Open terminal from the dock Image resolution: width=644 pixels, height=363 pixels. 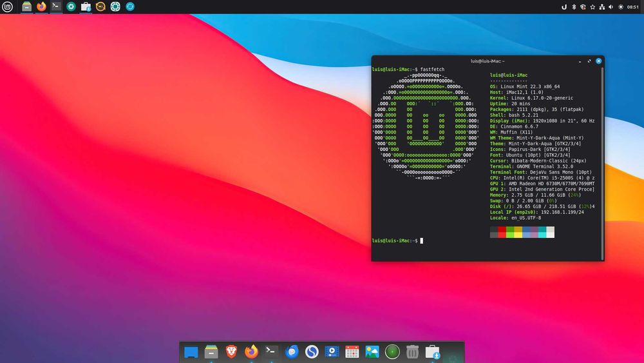(x=271, y=351)
